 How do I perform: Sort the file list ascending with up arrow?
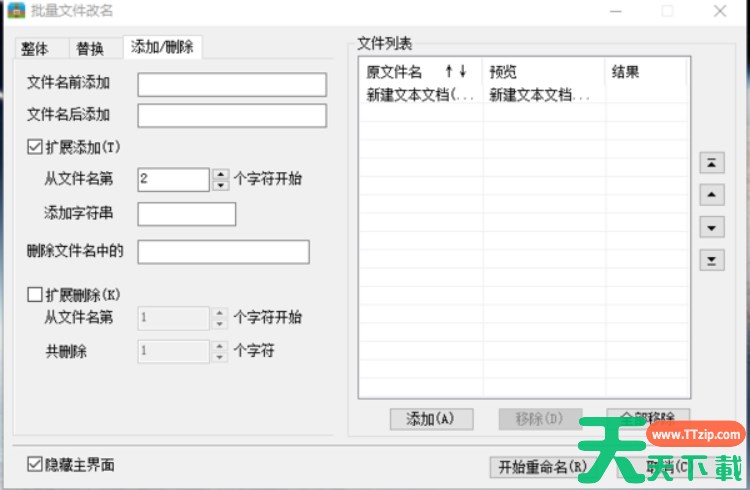click(x=449, y=72)
